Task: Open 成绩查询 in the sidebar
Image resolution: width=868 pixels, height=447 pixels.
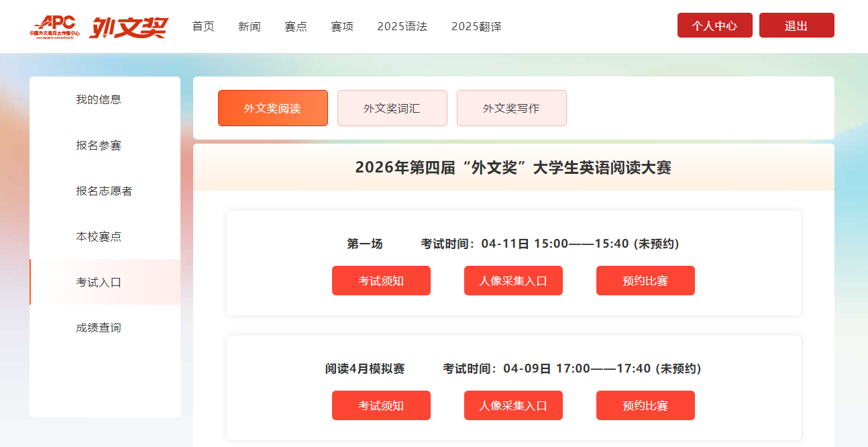Action: [x=105, y=328]
